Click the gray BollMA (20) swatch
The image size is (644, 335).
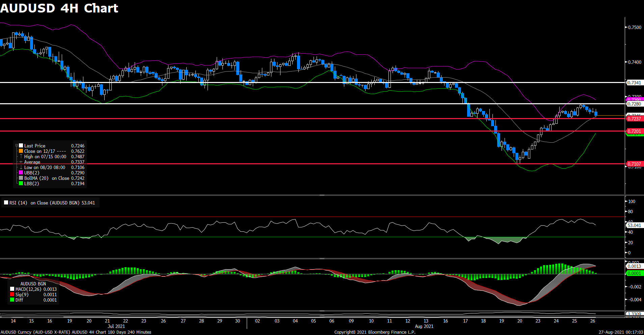click(21, 178)
